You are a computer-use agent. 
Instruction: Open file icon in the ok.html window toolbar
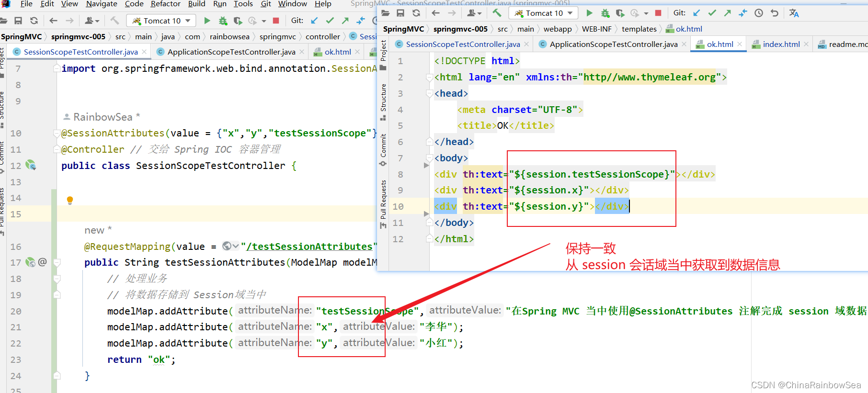pos(386,13)
